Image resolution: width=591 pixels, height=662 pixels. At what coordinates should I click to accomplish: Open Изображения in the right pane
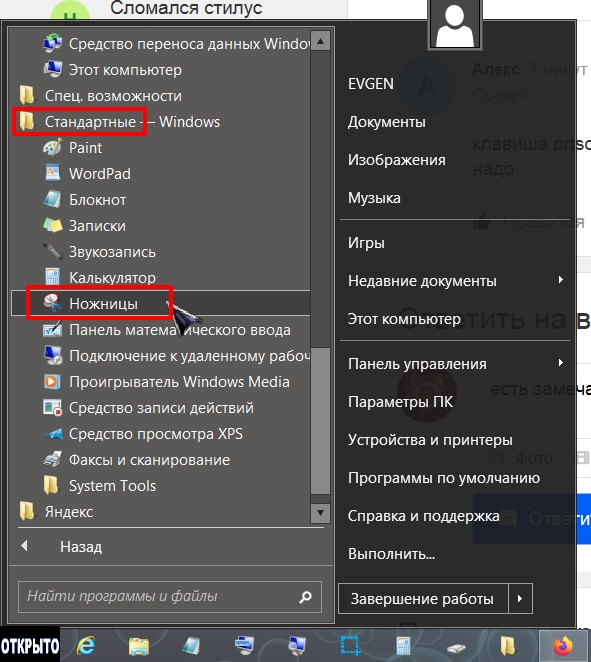point(397,160)
